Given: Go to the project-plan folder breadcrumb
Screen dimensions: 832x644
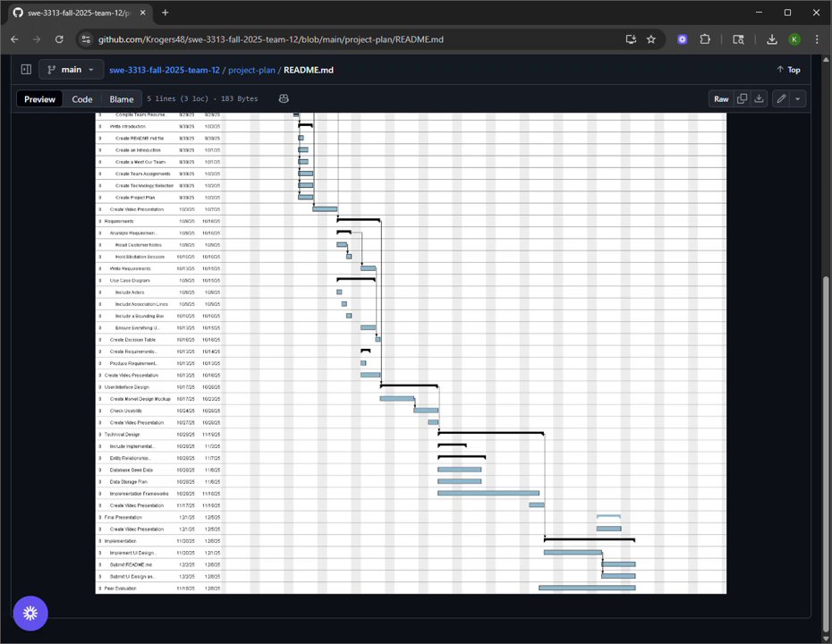Looking at the screenshot, I should click(x=251, y=70).
